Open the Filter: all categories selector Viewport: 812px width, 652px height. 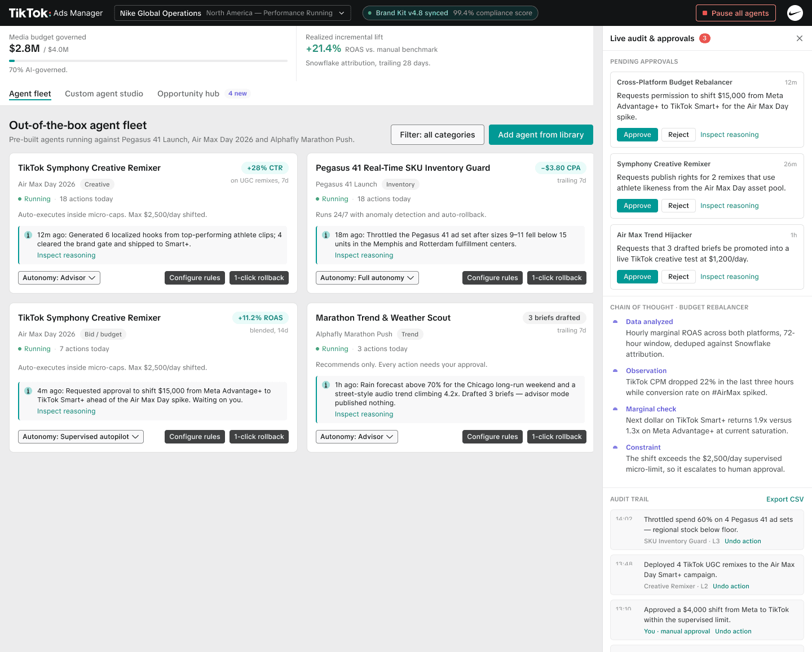coord(438,135)
